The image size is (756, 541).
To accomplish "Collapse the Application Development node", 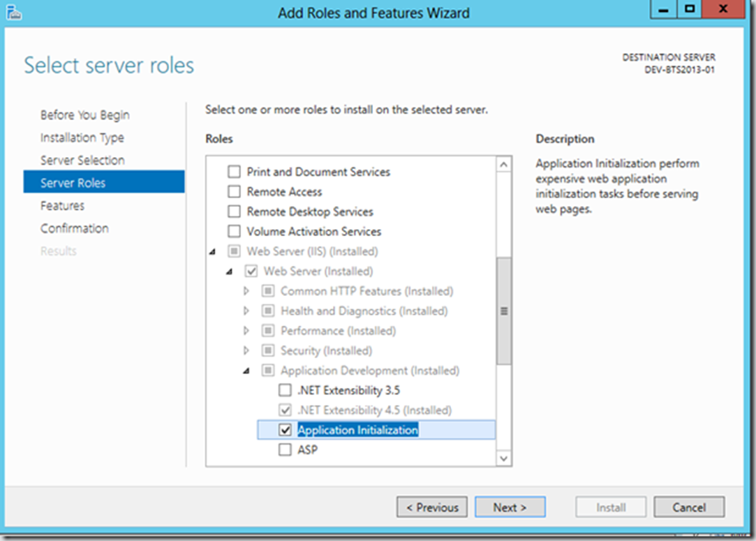I will click(246, 371).
